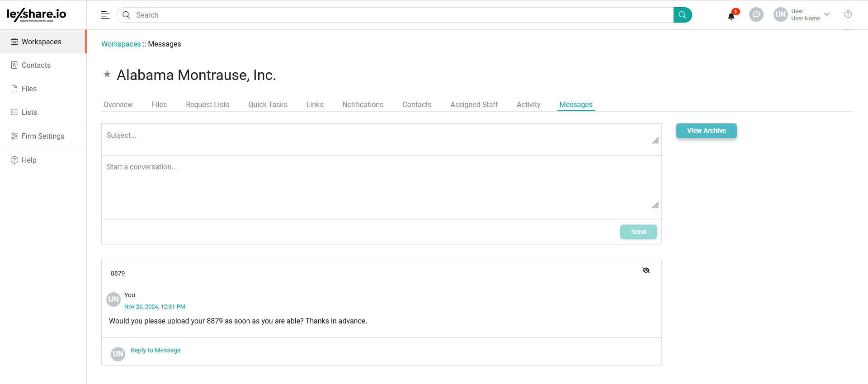Open the chat messages bubble icon
The image size is (868, 384).
(756, 14)
